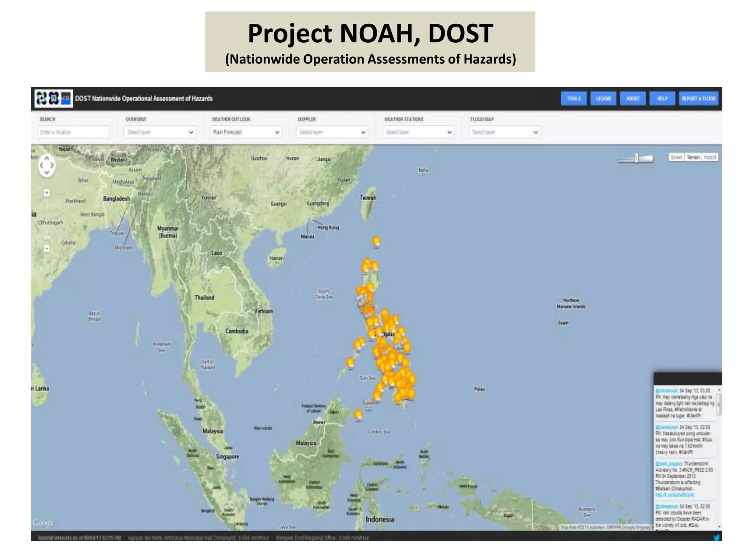Click the header title DOST Nationwide Operational Assessment
This screenshot has height=560, width=747.
pyautogui.click(x=144, y=98)
